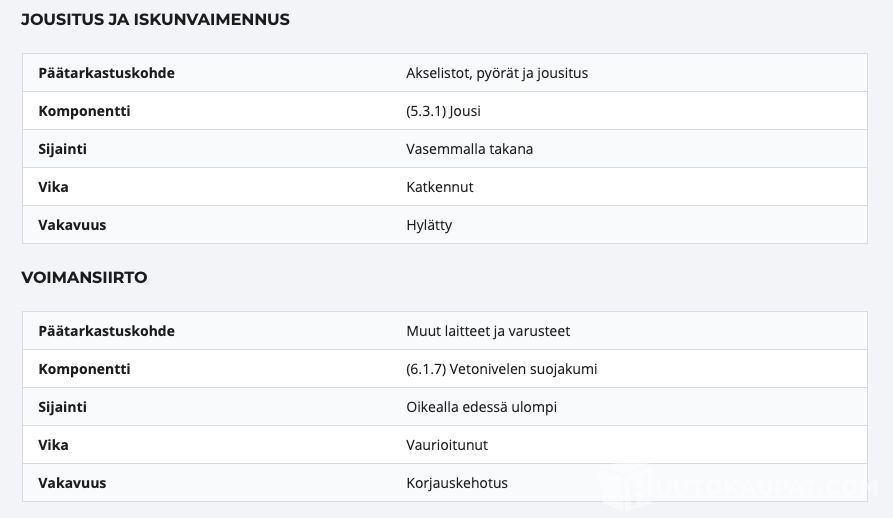Click the 'Vaurioitunut' fault value
Screen dimensions: 893x518
point(447,445)
